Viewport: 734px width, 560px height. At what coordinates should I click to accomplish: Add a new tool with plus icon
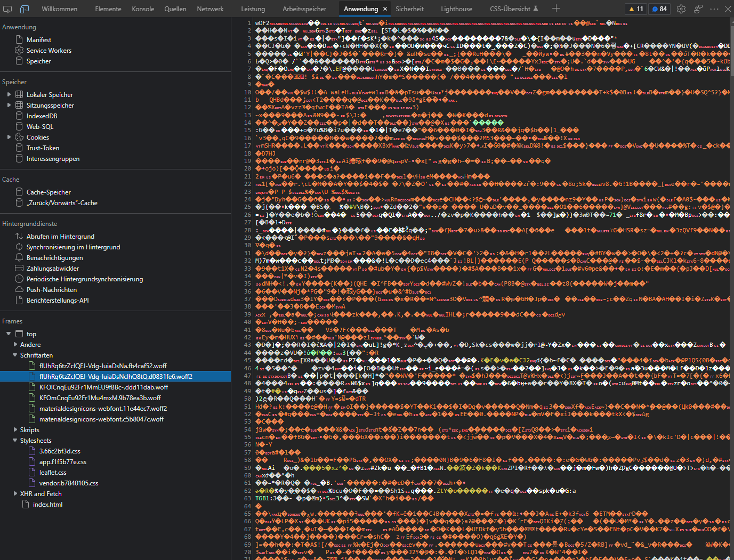pos(556,9)
